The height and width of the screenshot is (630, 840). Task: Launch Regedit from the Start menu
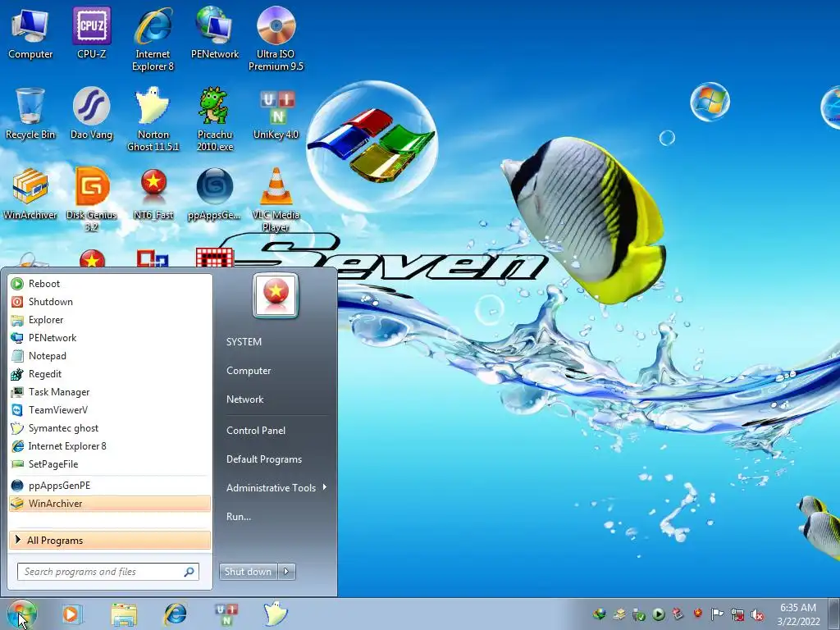click(x=110, y=374)
